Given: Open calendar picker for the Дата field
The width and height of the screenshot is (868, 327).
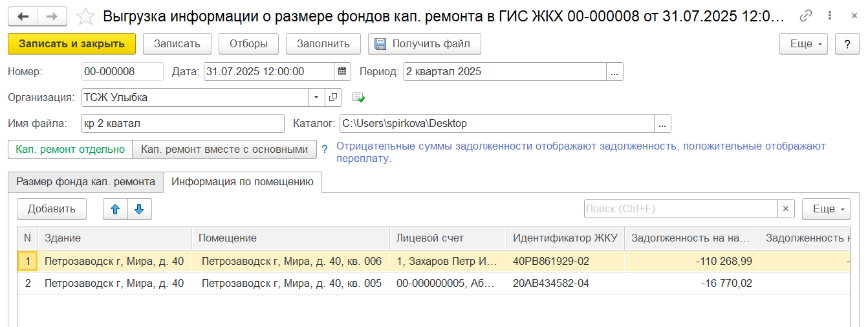Looking at the screenshot, I should point(342,71).
